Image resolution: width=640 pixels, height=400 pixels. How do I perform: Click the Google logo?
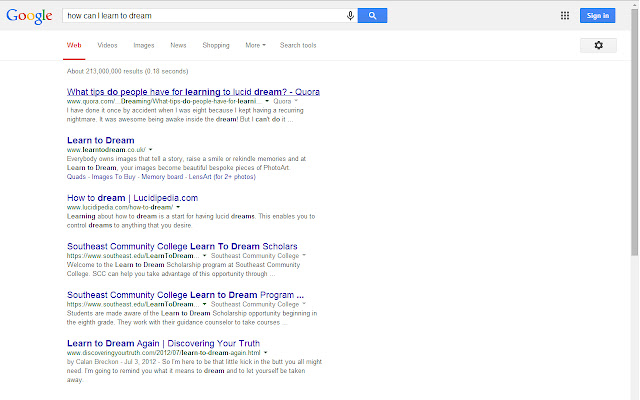(29, 16)
